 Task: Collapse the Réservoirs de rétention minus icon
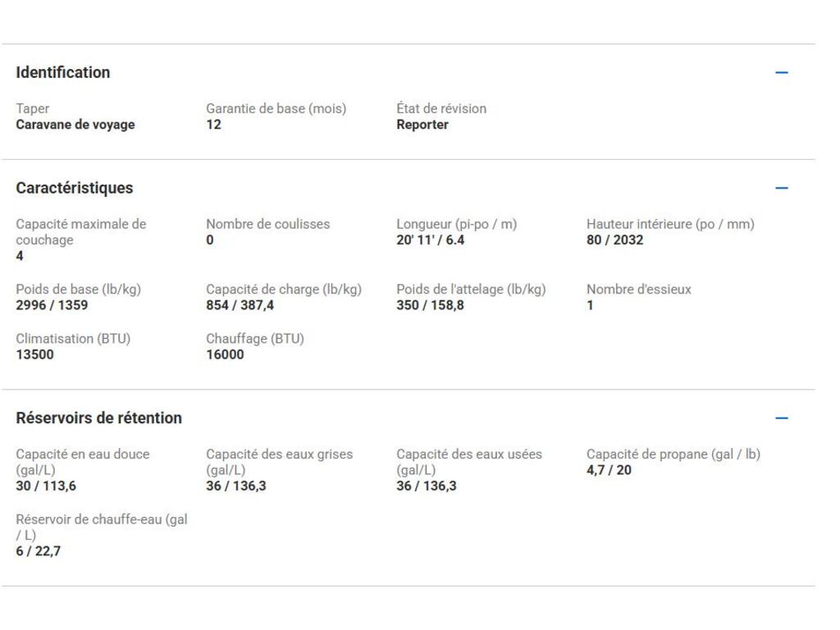(x=781, y=418)
